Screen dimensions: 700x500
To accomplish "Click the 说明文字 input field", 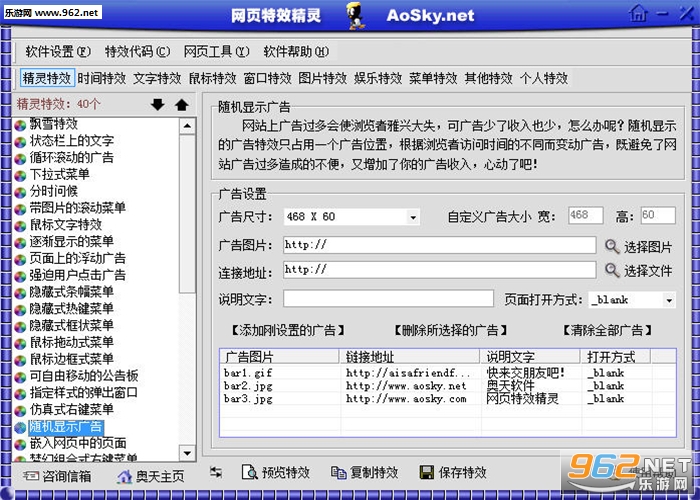I will point(388,299).
